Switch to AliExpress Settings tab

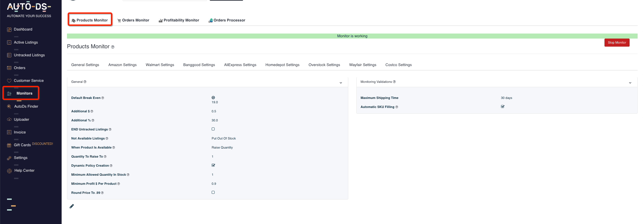point(240,65)
